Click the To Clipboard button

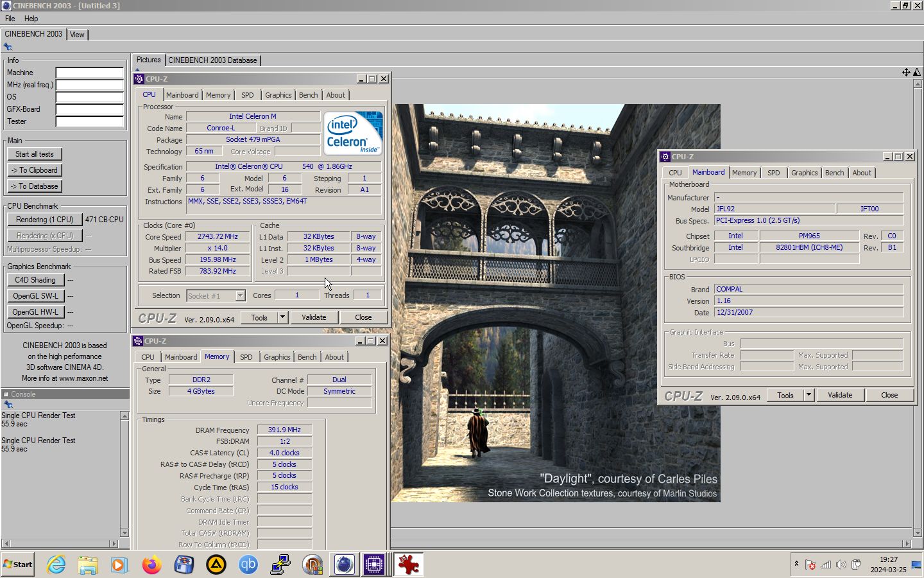[x=35, y=170]
